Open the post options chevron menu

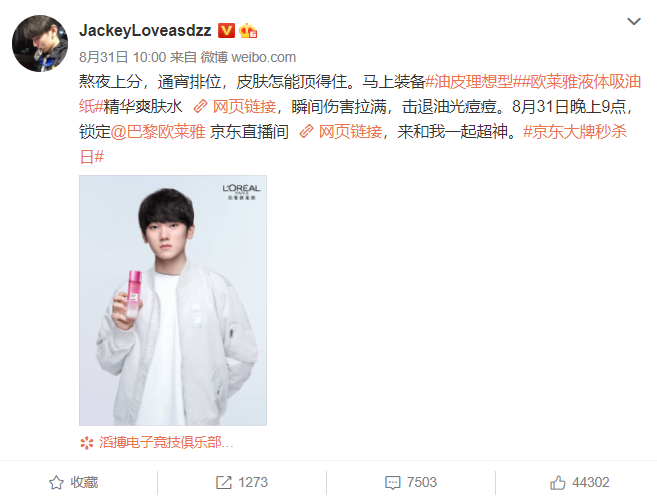tap(634, 21)
